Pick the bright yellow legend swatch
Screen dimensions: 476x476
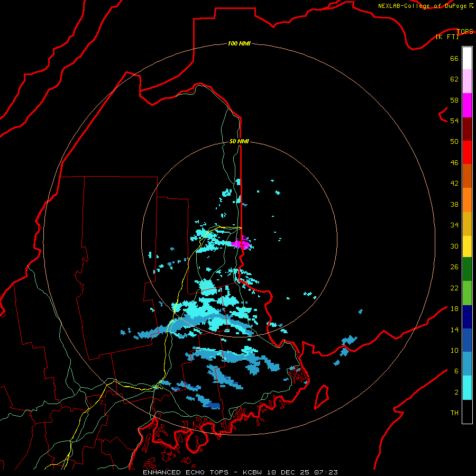pyautogui.click(x=467, y=246)
